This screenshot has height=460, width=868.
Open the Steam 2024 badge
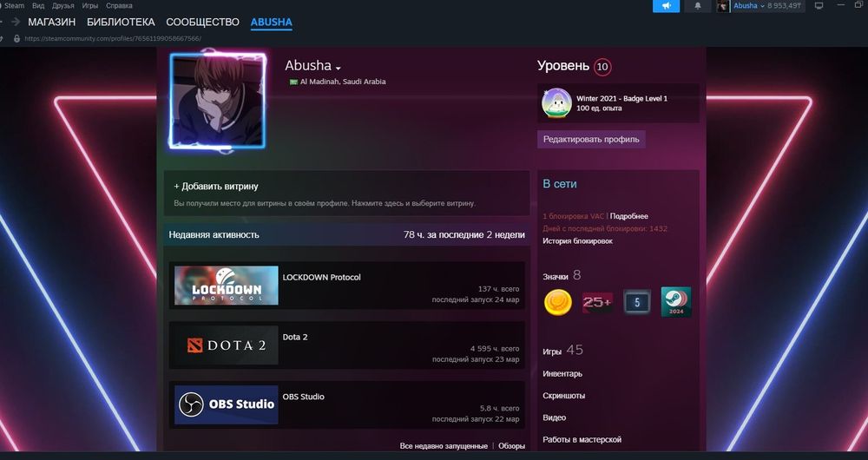(676, 302)
